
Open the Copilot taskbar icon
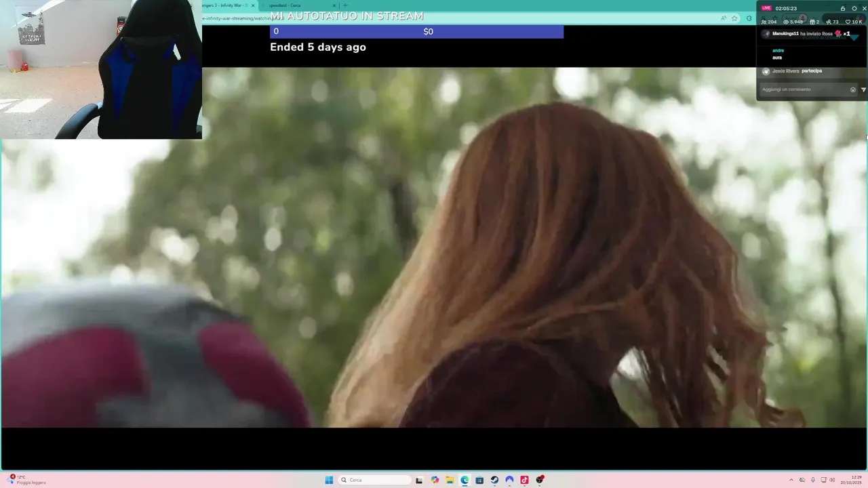(435, 480)
